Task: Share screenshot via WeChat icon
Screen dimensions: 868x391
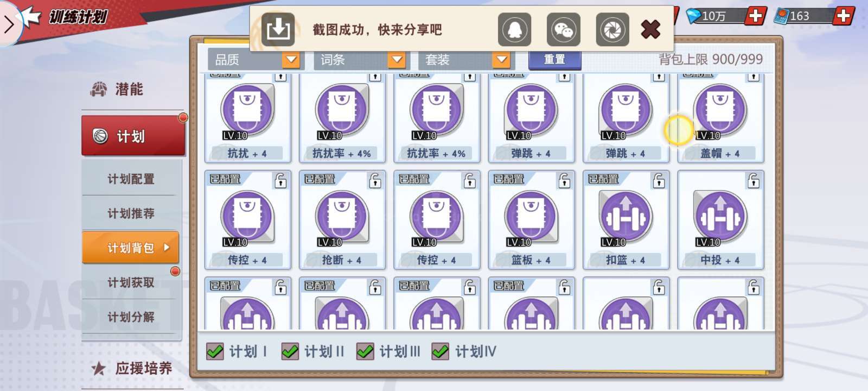Action: (563, 29)
